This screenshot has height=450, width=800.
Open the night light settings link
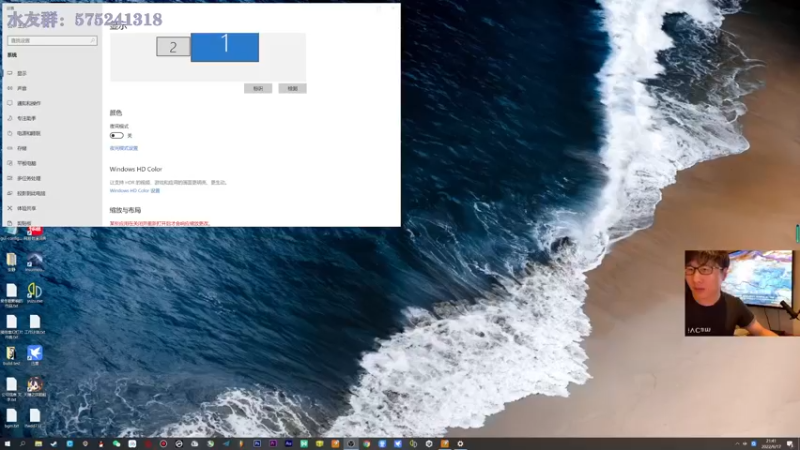click(x=123, y=148)
